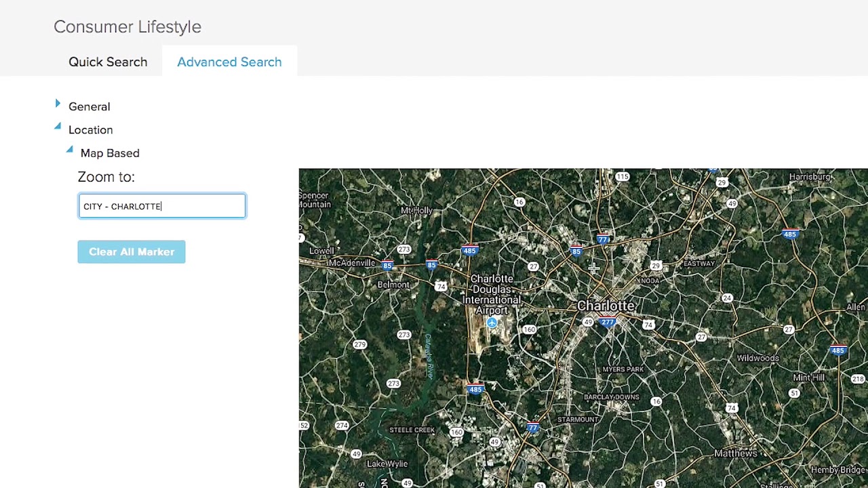Click the Mint Hill label on map
The height and width of the screenshot is (488, 868).
(808, 378)
